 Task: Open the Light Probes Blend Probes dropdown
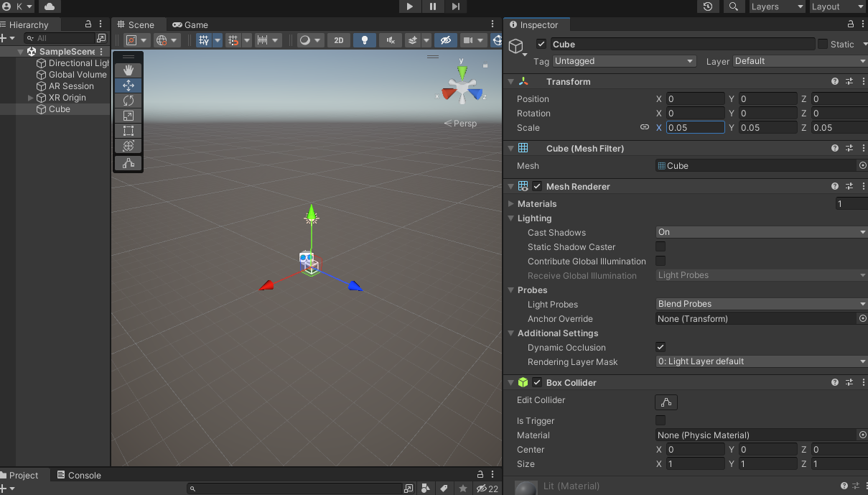(762, 304)
